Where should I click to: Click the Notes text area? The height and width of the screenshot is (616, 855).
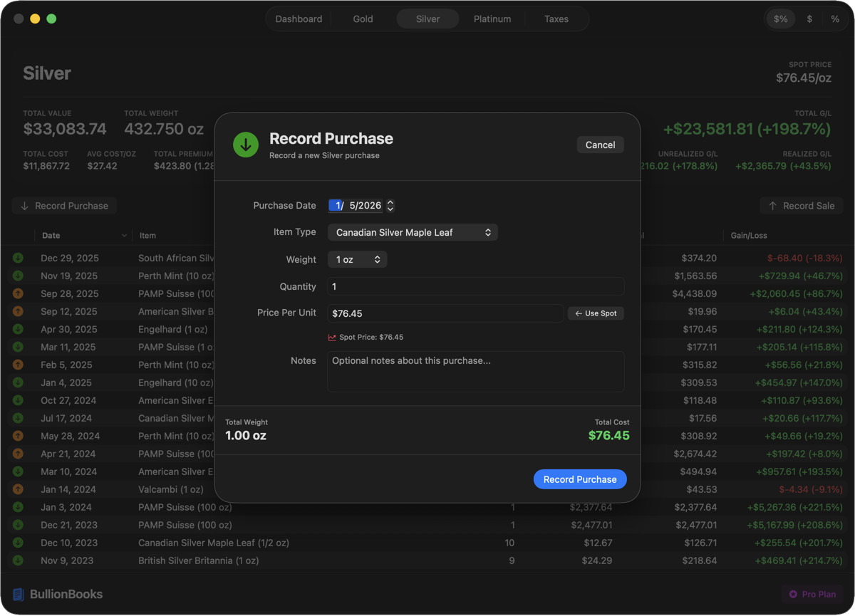tap(476, 371)
